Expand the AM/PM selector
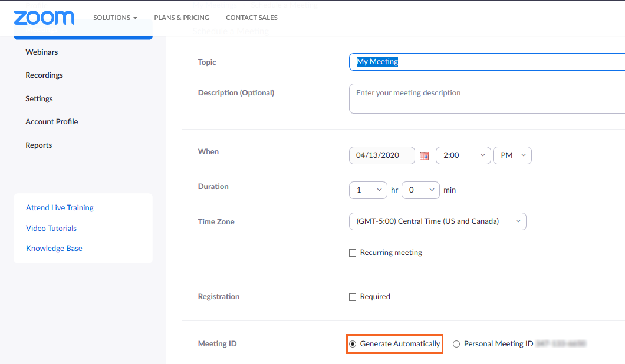Screen dimensions: 625x364 pos(512,155)
